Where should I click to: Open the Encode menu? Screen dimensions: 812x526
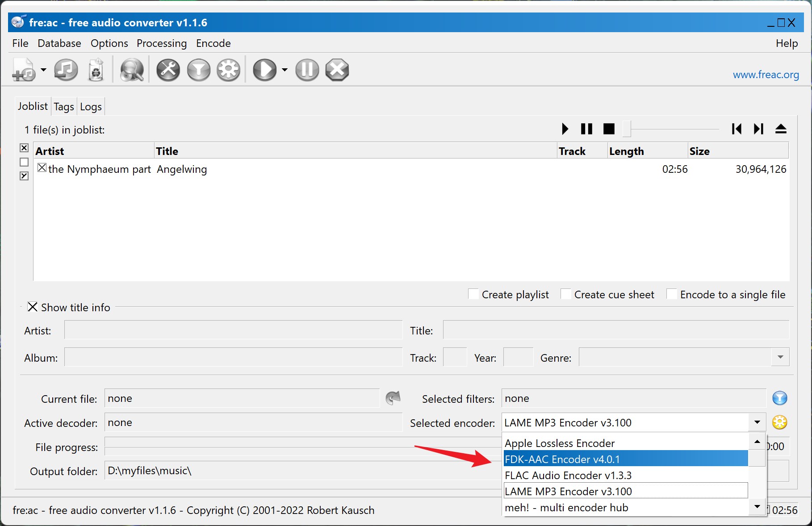pos(213,43)
